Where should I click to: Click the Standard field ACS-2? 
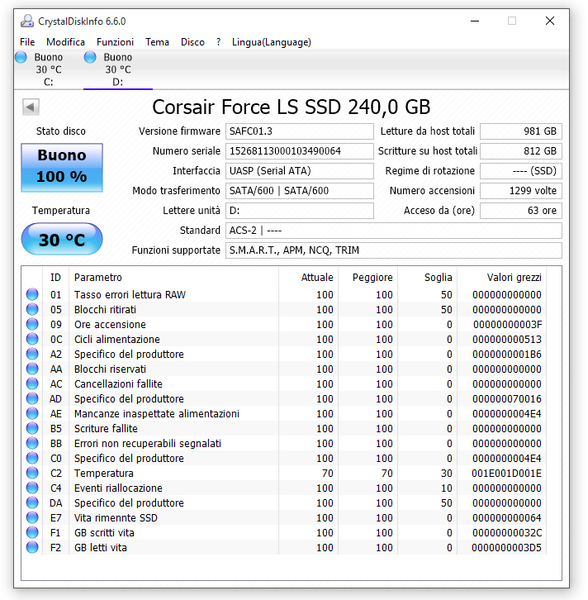click(394, 230)
